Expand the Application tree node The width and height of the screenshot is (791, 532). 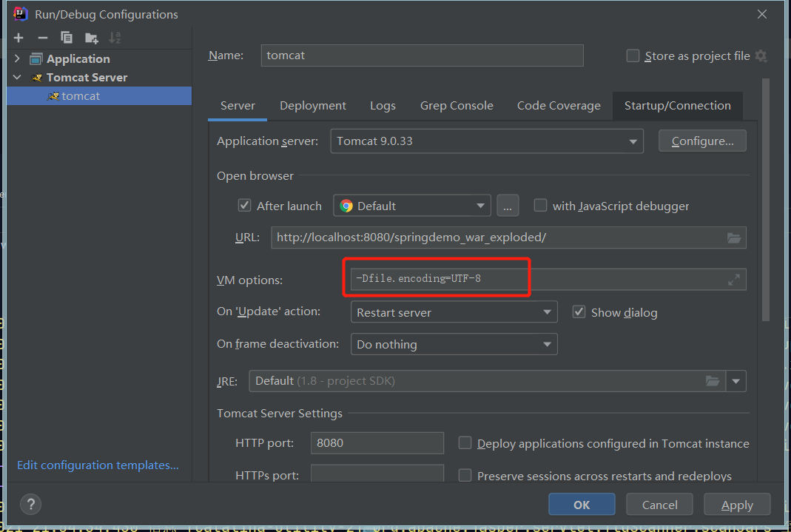pos(17,58)
